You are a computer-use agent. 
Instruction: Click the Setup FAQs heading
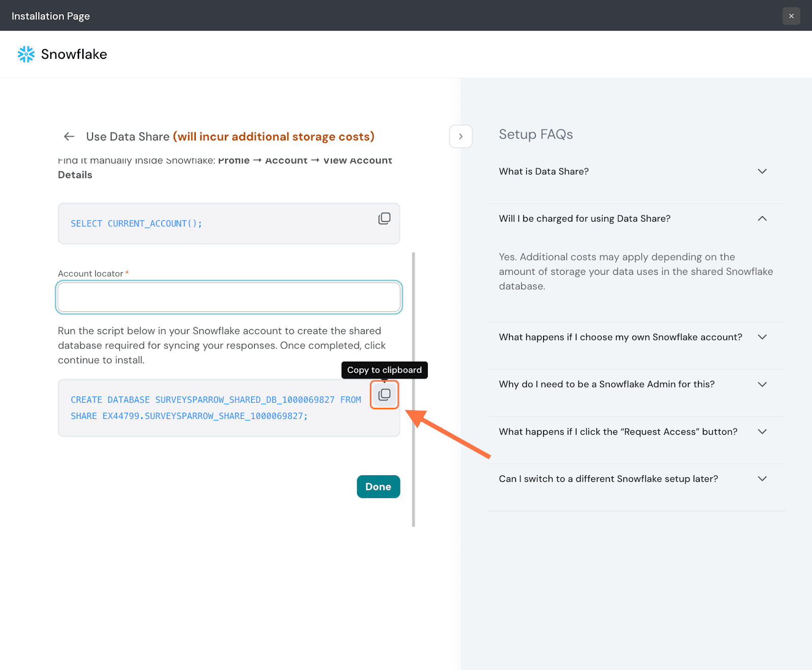535,134
